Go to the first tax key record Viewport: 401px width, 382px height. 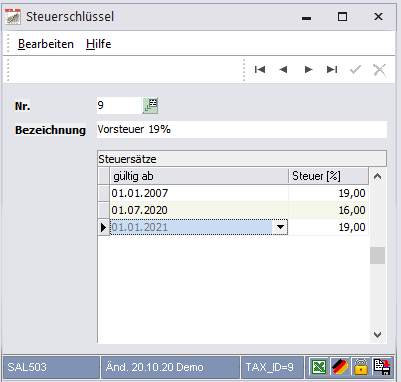[x=260, y=69]
